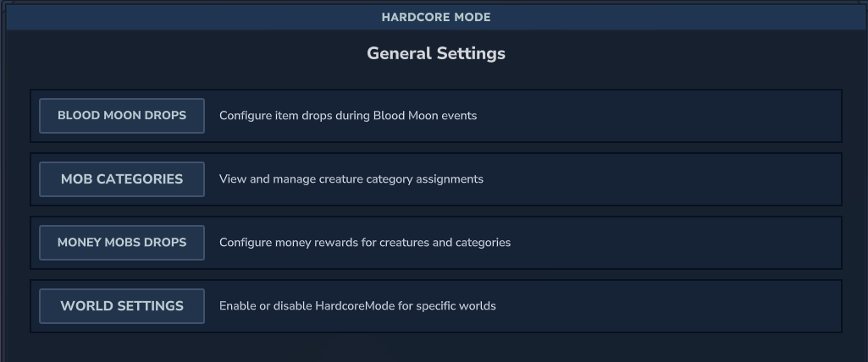
Task: Open the Blood Moon Drops configuration
Action: point(122,116)
